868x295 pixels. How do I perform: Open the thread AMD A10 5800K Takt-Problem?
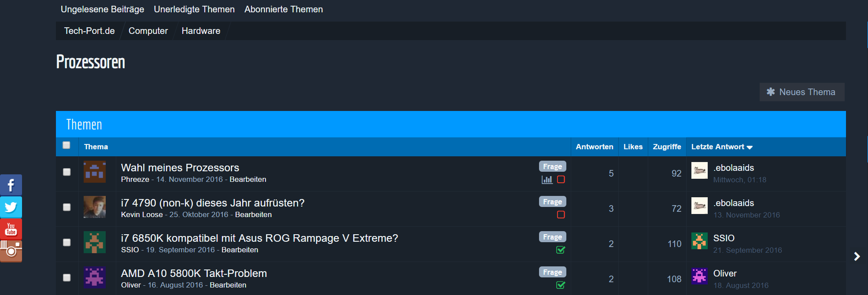point(194,273)
